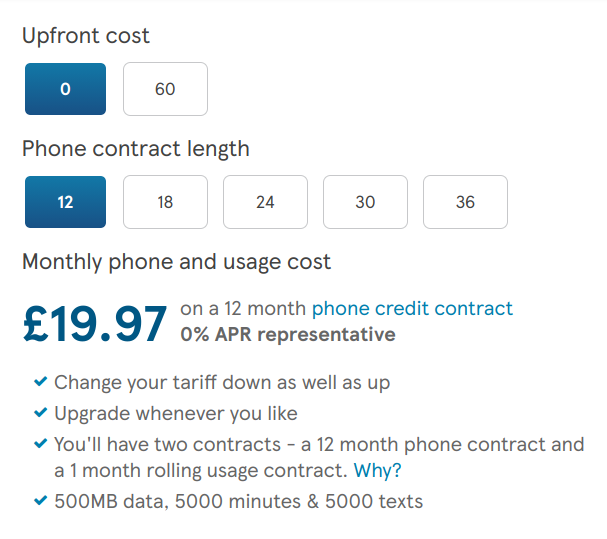Click the Phone contract length heading
The width and height of the screenshot is (607, 539).
tap(136, 149)
